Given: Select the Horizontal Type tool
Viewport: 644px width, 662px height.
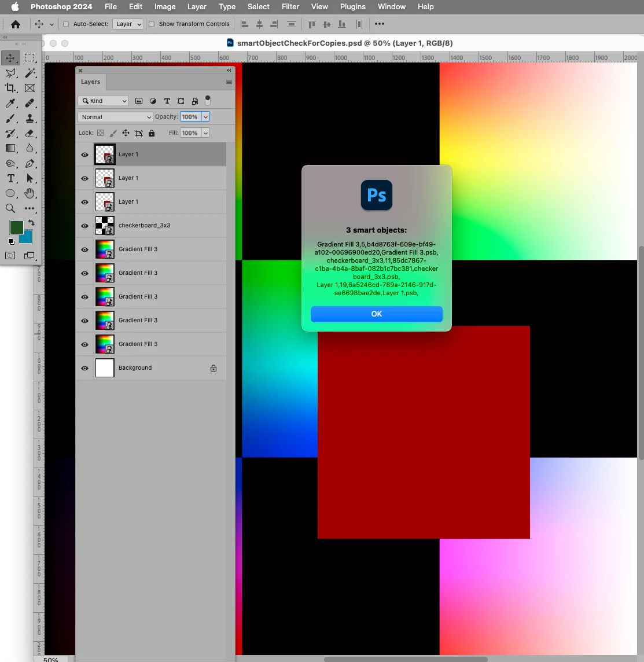Looking at the screenshot, I should click(x=10, y=179).
